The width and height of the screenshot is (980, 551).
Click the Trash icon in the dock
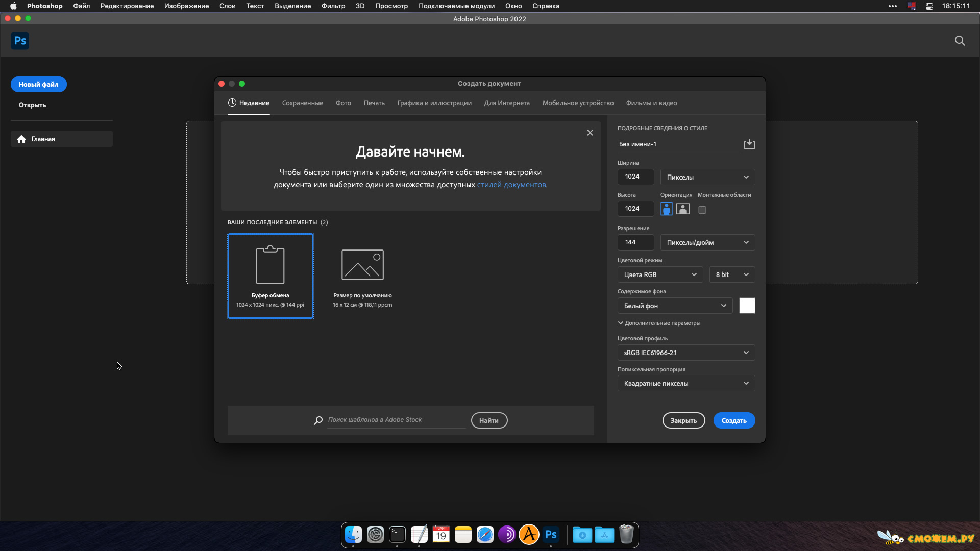(626, 534)
